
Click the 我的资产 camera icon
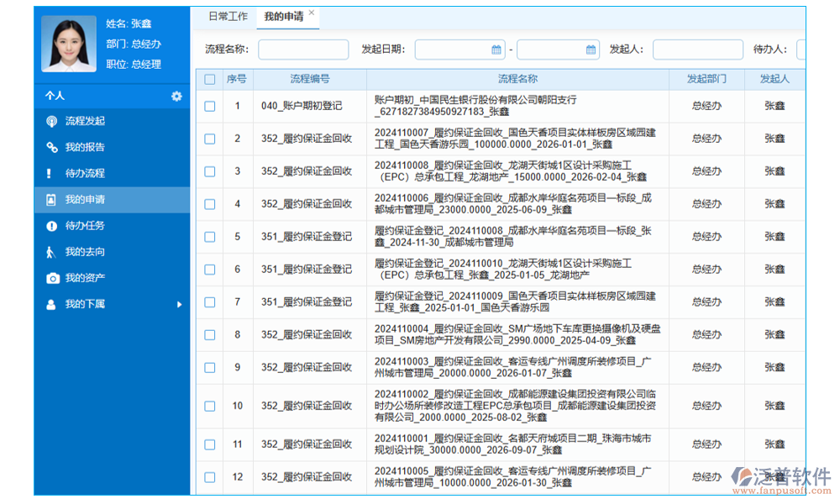[52, 278]
